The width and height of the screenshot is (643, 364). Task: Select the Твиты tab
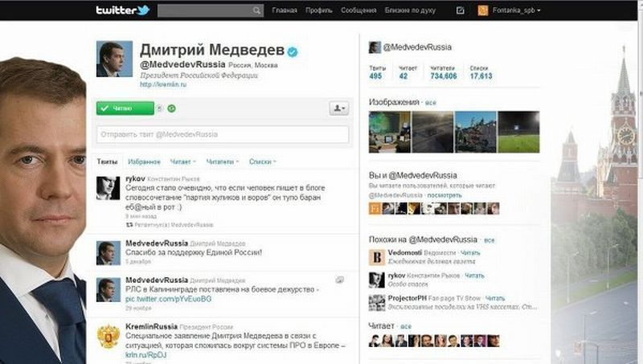tap(107, 162)
